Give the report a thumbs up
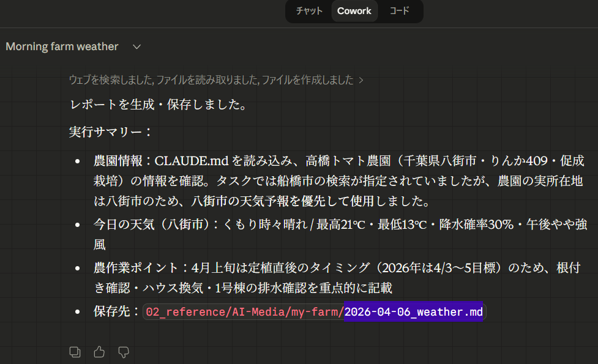 point(99,352)
